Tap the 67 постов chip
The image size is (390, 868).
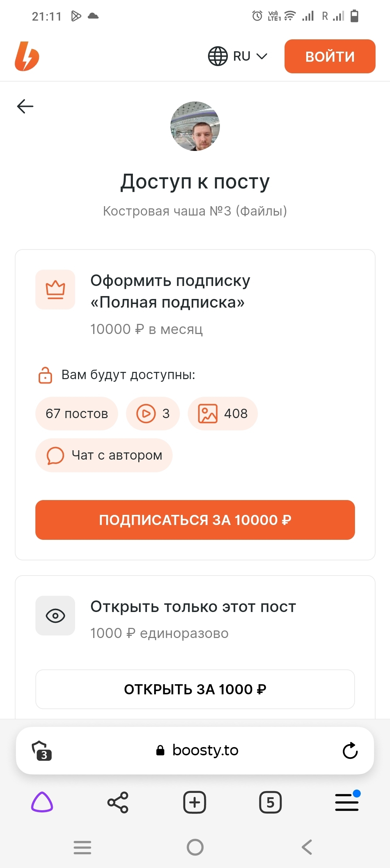pos(77,413)
